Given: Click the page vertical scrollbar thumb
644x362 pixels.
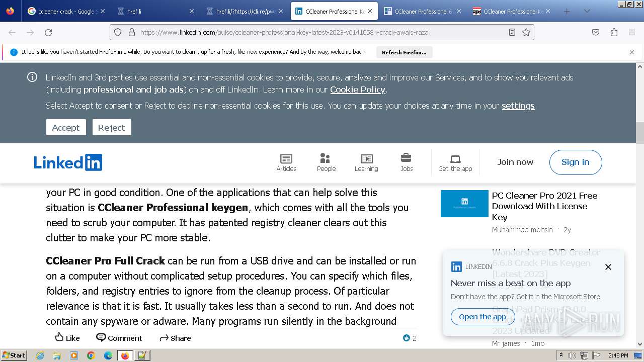Looking at the screenshot, I should [640, 133].
